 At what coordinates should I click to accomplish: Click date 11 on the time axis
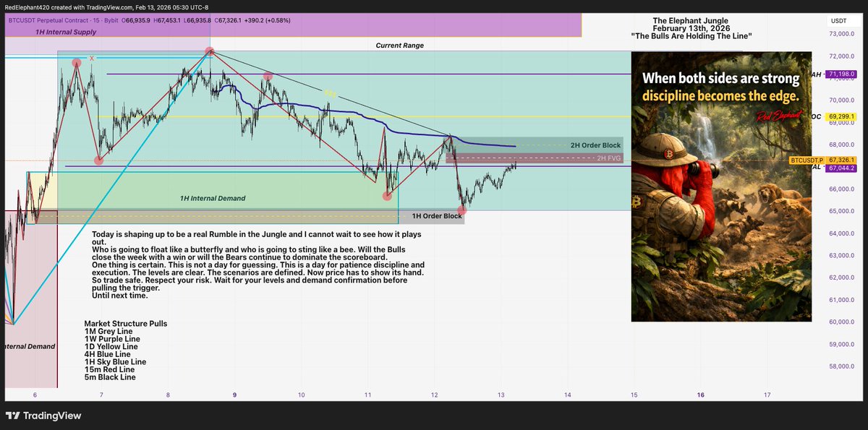[x=367, y=395]
